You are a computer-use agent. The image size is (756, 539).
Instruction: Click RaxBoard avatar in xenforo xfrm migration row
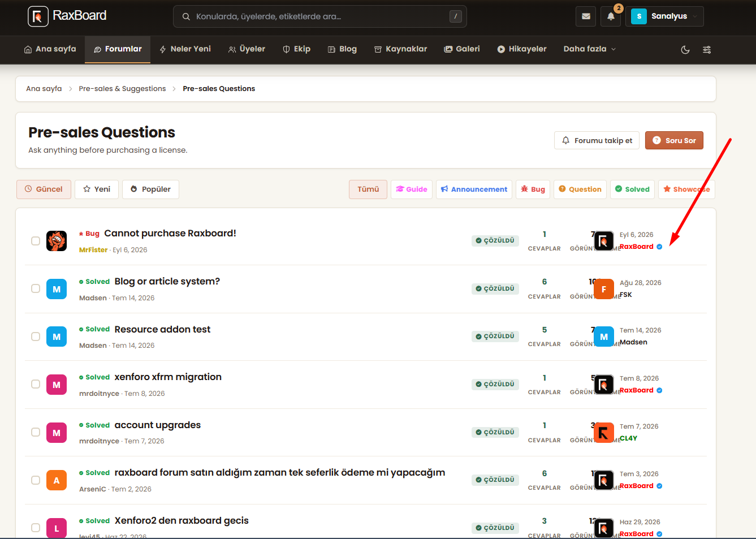(604, 385)
